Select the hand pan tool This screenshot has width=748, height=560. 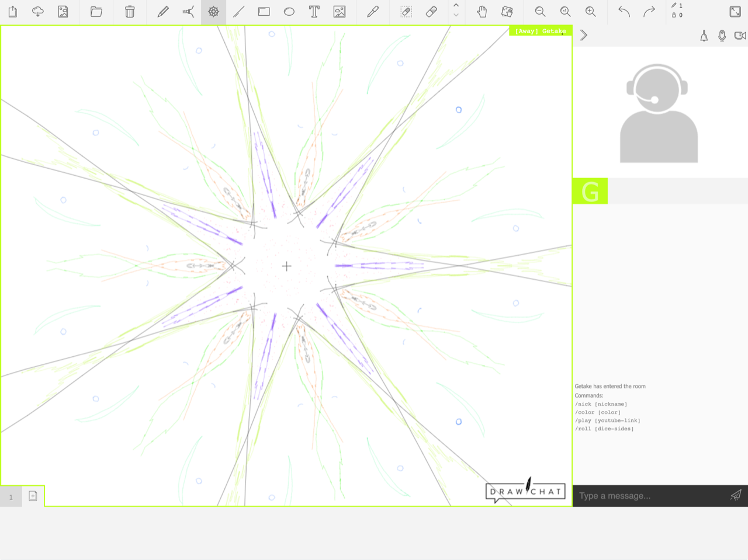(x=482, y=12)
